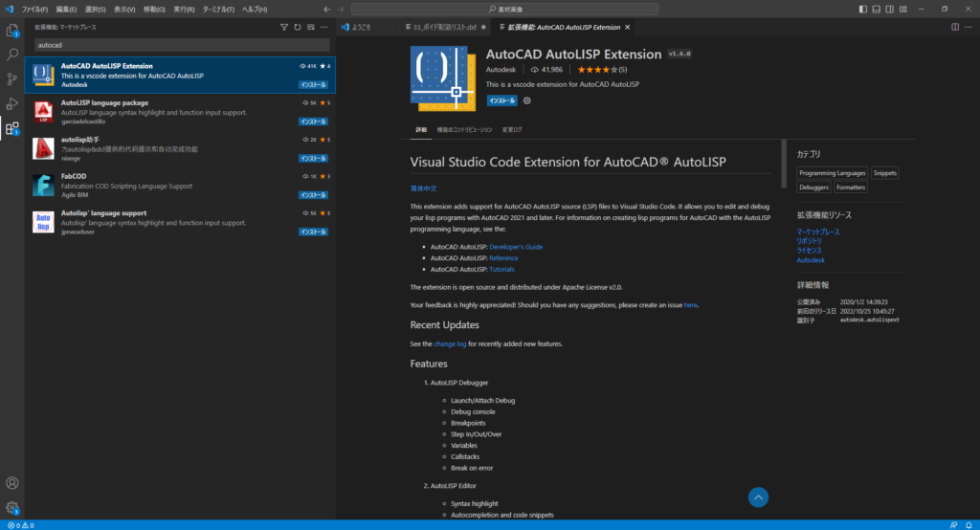Open the extension's gear settings dropdown
The width and height of the screenshot is (980, 530).
[x=526, y=100]
